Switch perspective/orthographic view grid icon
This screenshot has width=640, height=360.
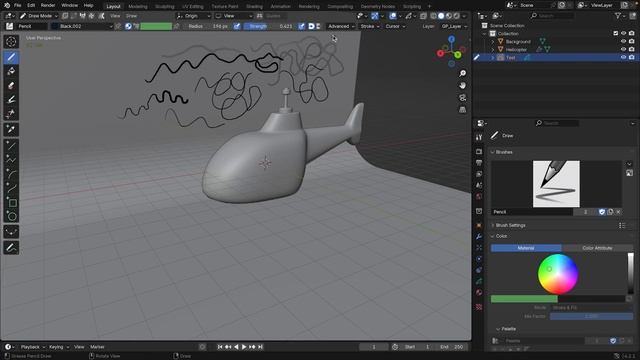coord(462,110)
